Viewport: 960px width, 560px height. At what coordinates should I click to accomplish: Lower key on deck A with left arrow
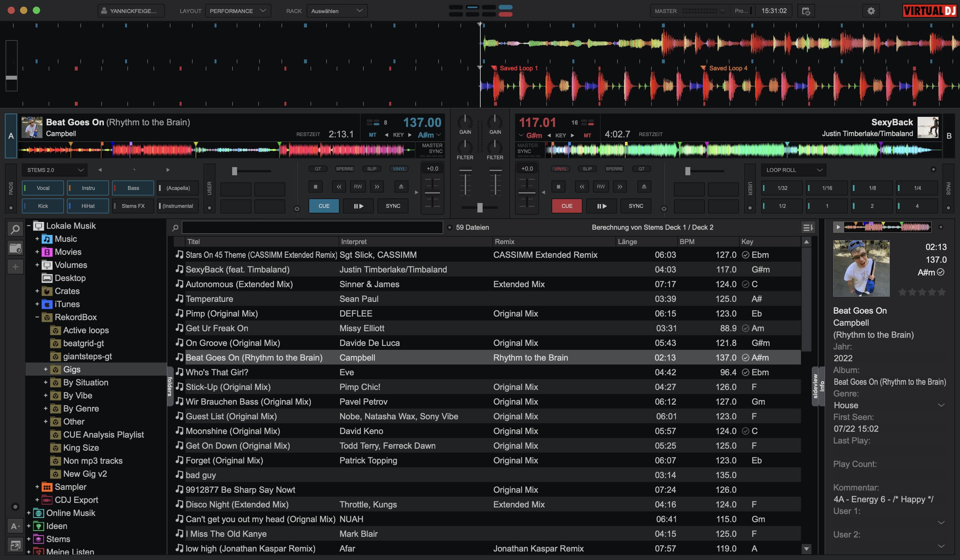tap(386, 135)
